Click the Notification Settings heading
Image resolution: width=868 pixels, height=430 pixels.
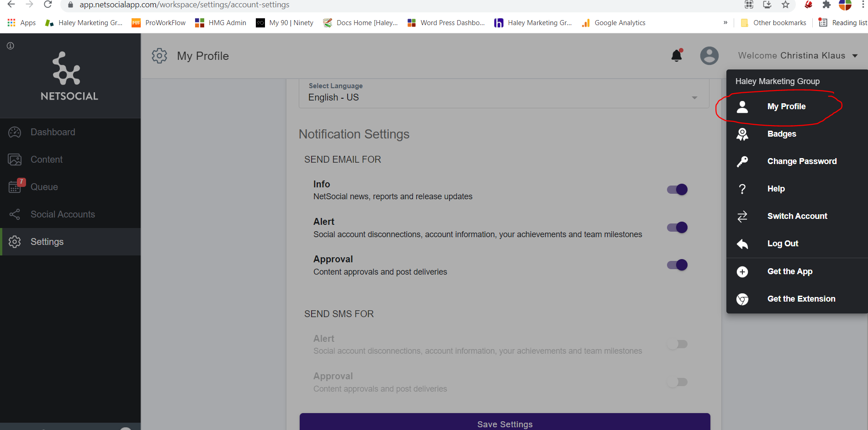[x=354, y=134]
